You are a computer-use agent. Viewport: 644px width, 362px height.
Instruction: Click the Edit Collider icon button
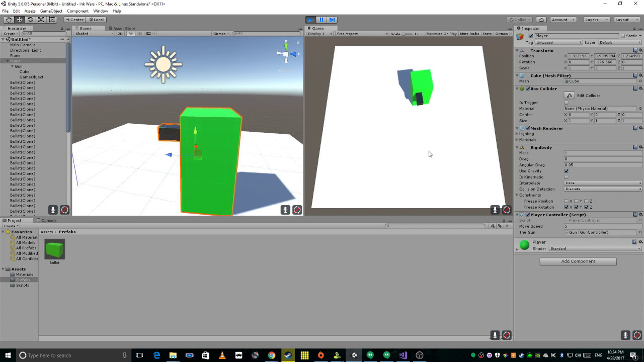(570, 96)
